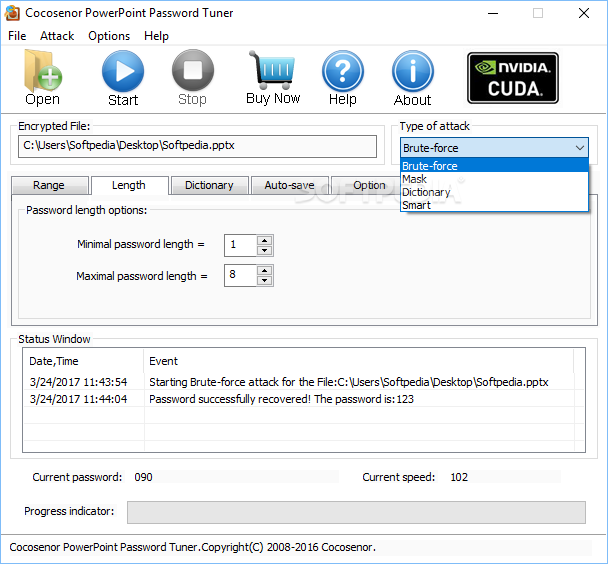Increase minimal password length
Viewport: 608px width, 564px height.
point(264,240)
